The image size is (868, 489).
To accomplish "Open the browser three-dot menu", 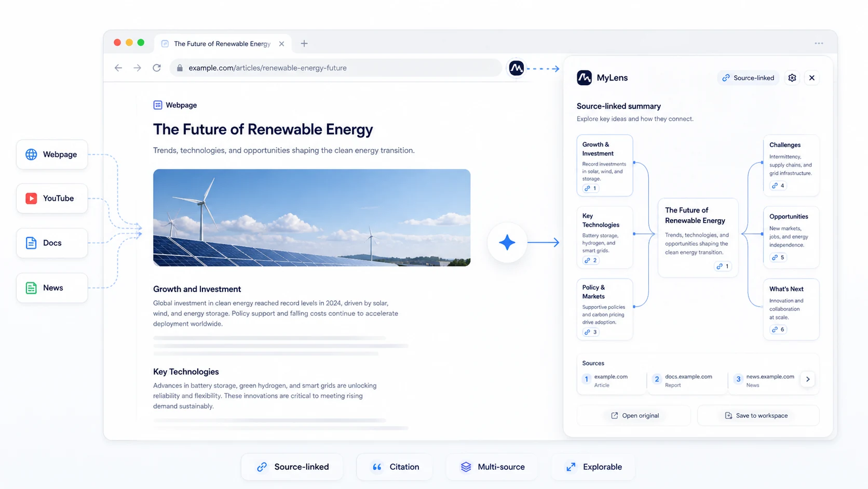I will [819, 44].
